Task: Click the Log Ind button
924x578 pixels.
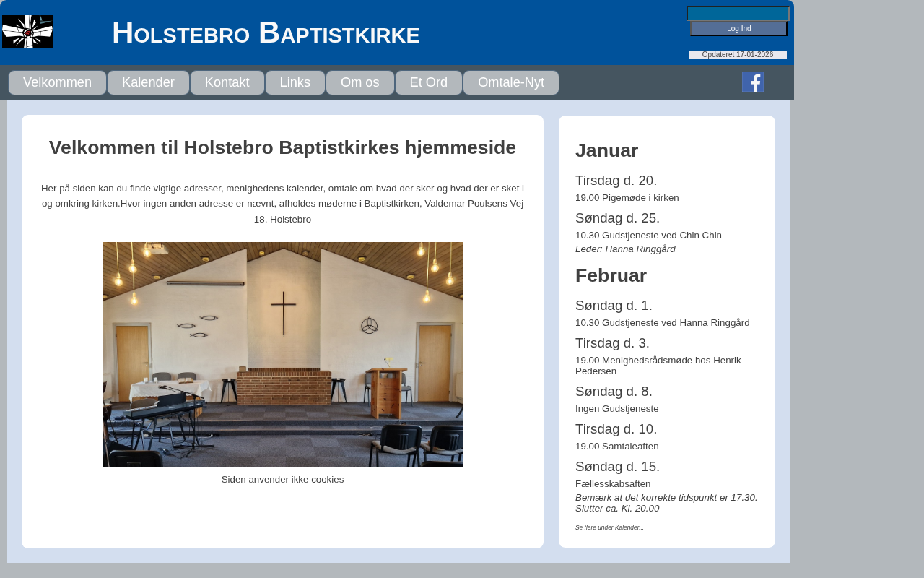Action: (x=738, y=29)
